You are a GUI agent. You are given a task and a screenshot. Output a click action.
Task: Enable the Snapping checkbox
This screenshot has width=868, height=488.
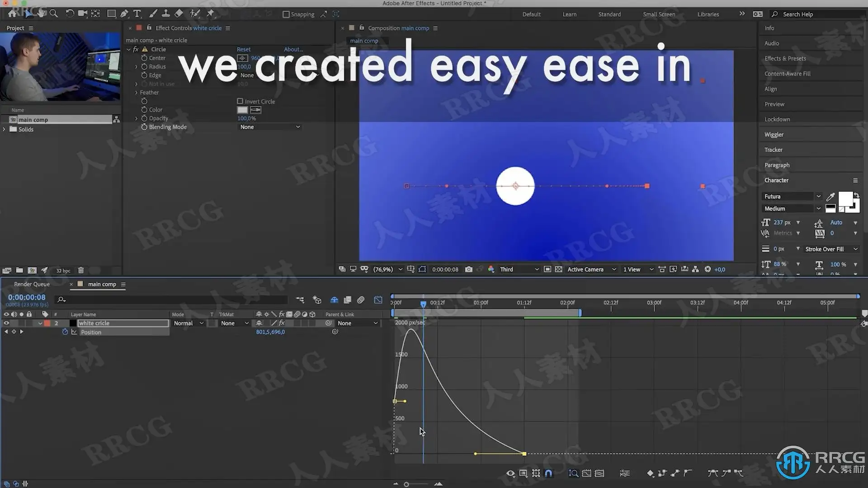click(286, 14)
